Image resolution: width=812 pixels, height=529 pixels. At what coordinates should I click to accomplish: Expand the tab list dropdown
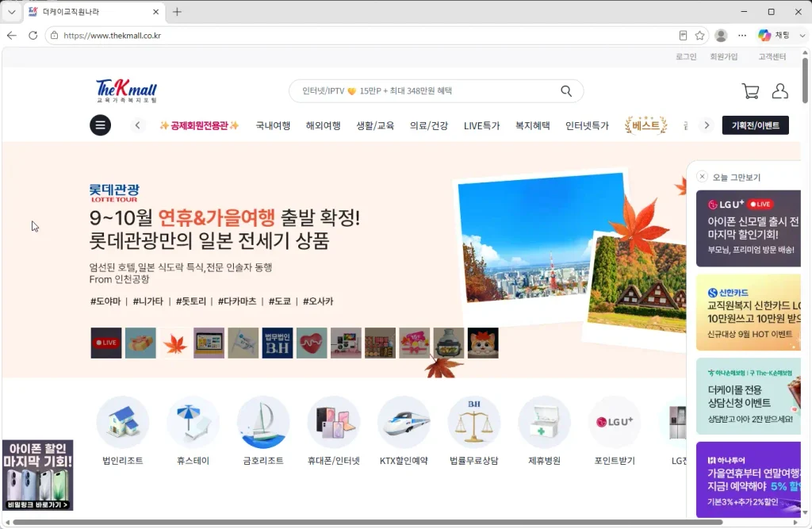pos(12,12)
